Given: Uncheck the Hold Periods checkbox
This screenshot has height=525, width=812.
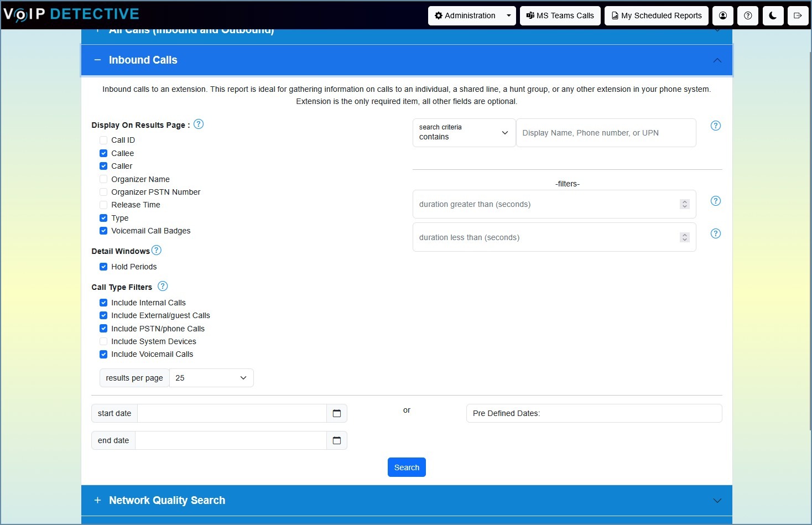Looking at the screenshot, I should (x=103, y=267).
